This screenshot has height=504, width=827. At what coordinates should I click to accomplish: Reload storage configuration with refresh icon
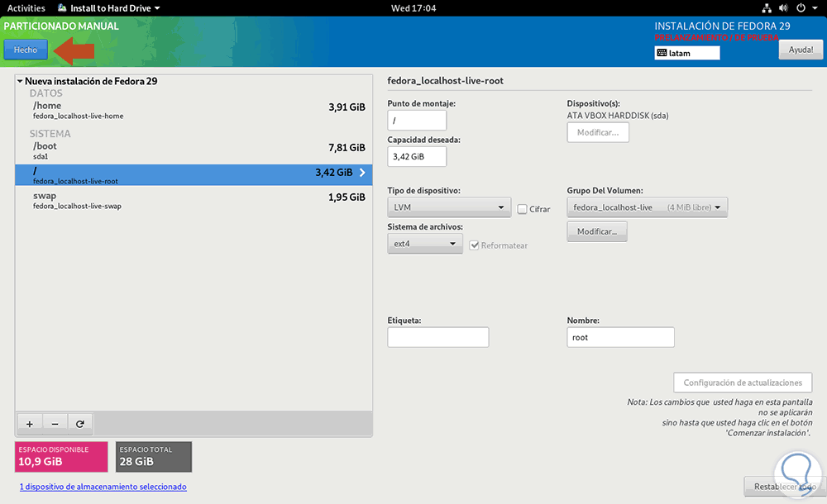80,424
